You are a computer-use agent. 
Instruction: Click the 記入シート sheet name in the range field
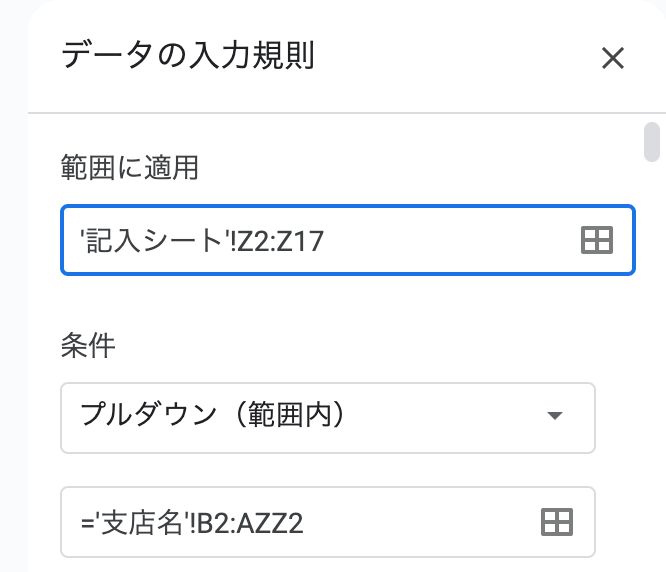point(155,240)
